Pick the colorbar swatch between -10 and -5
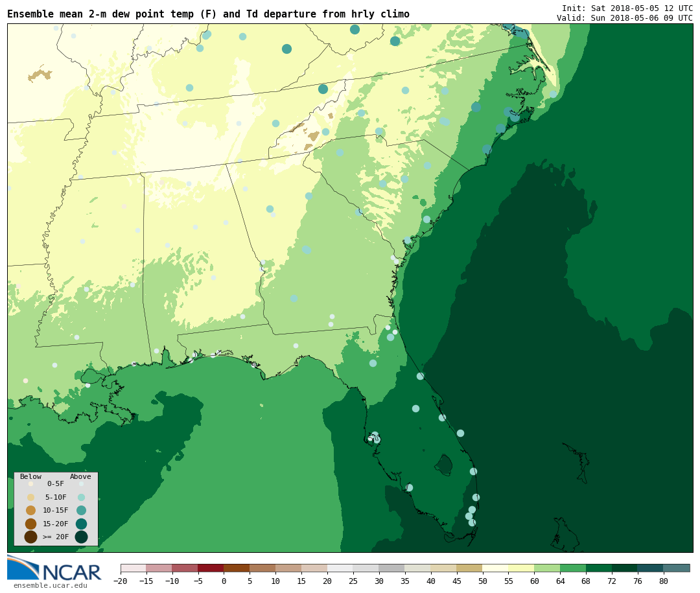700x593 pixels. pyautogui.click(x=185, y=568)
